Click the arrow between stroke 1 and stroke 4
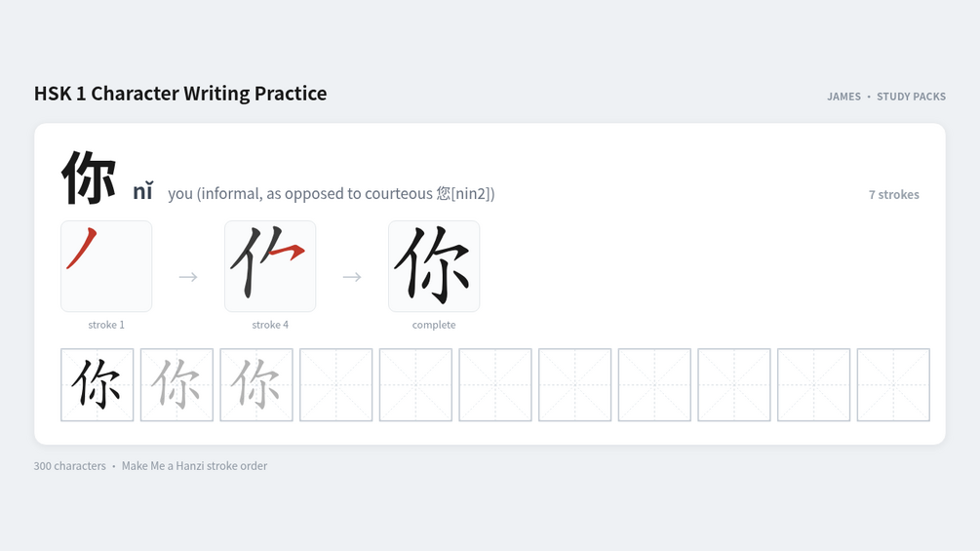Screen dimensions: 980x551 coord(188,277)
